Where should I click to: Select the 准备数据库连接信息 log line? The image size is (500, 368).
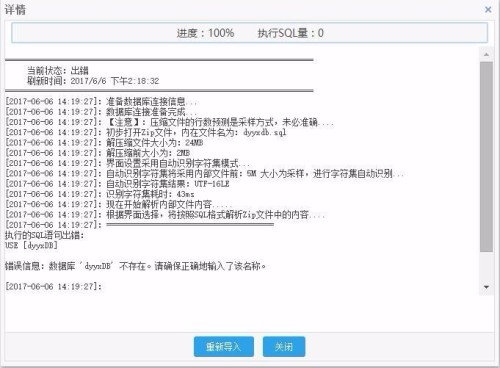(x=103, y=101)
